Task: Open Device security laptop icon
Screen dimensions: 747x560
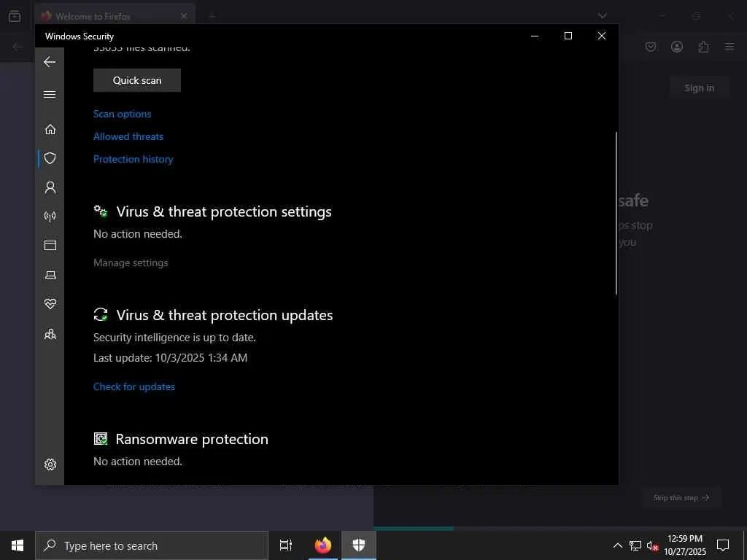Action: 50,275
